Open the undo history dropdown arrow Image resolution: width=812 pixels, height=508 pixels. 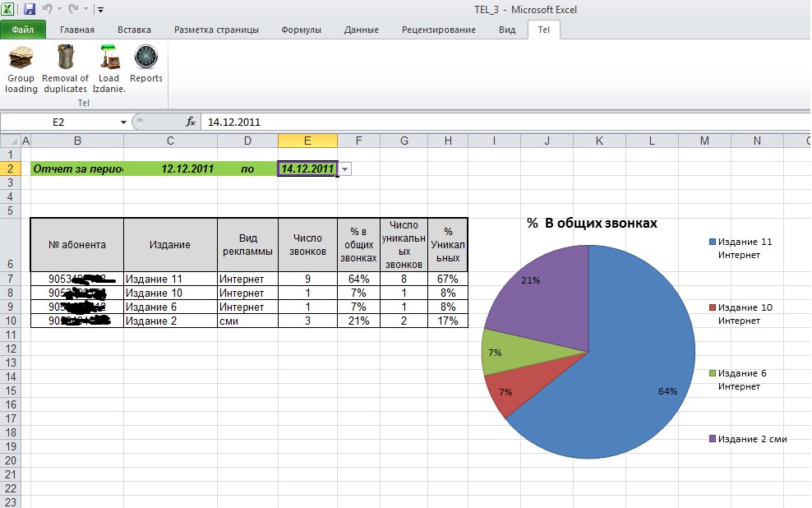59,9
